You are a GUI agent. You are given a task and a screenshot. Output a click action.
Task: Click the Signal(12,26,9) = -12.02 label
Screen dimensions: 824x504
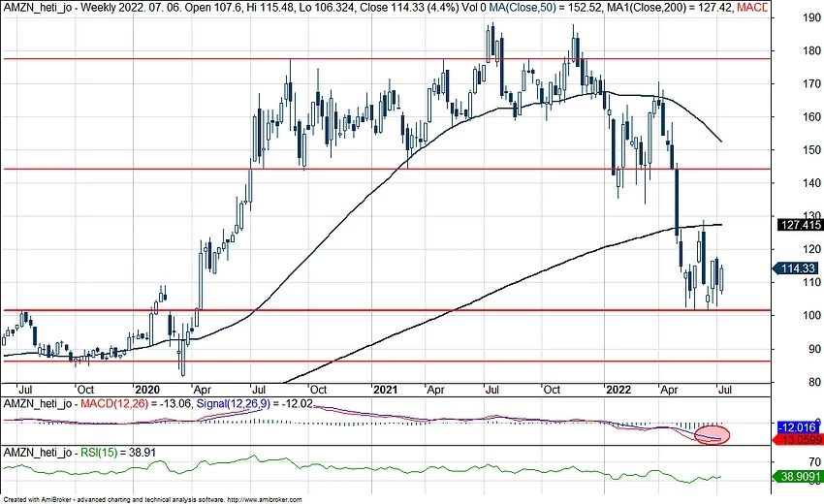pyautogui.click(x=255, y=403)
